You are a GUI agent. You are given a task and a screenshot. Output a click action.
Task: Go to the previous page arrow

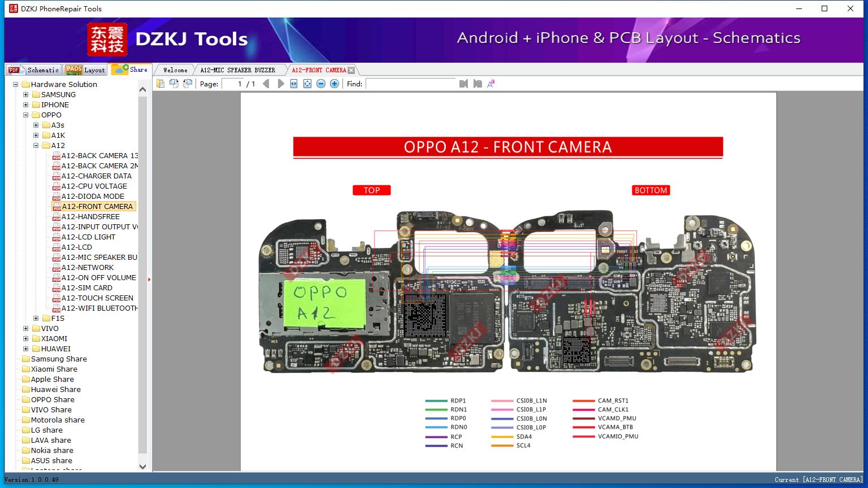coord(266,84)
